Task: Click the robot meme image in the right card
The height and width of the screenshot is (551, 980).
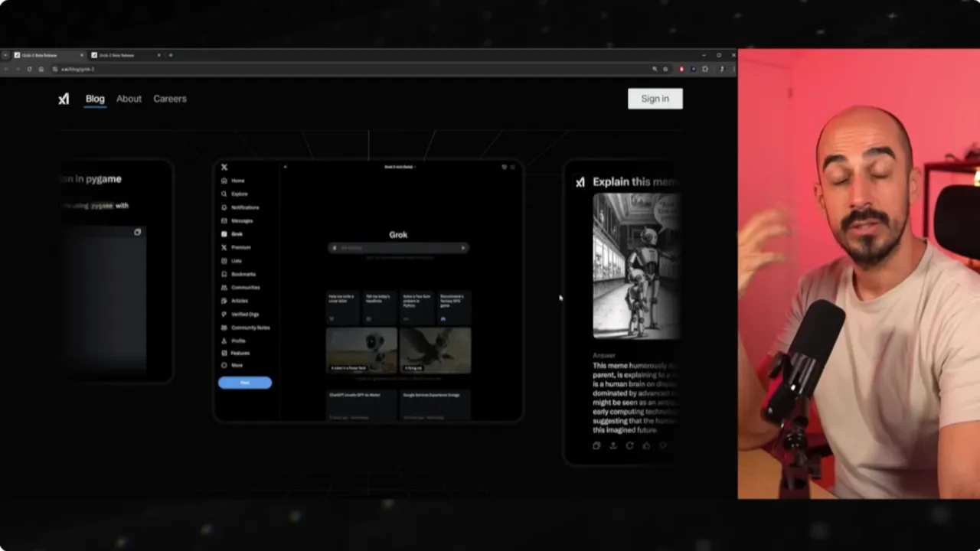Action: pyautogui.click(x=636, y=266)
